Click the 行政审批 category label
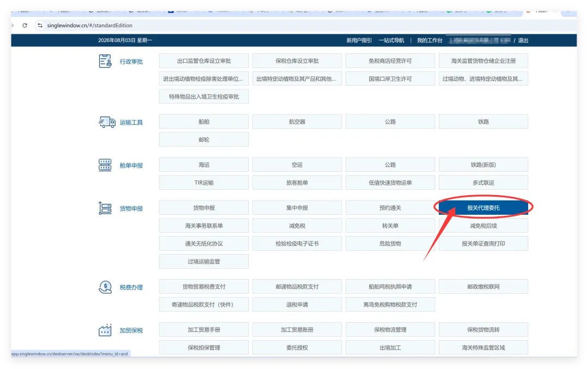 point(131,62)
